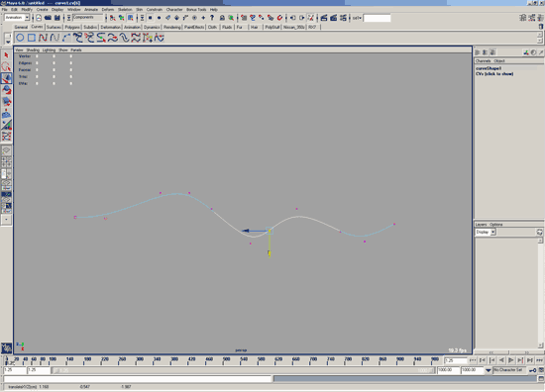
Task: Click the yellow Y-axis manipulator handle
Action: tap(270, 253)
